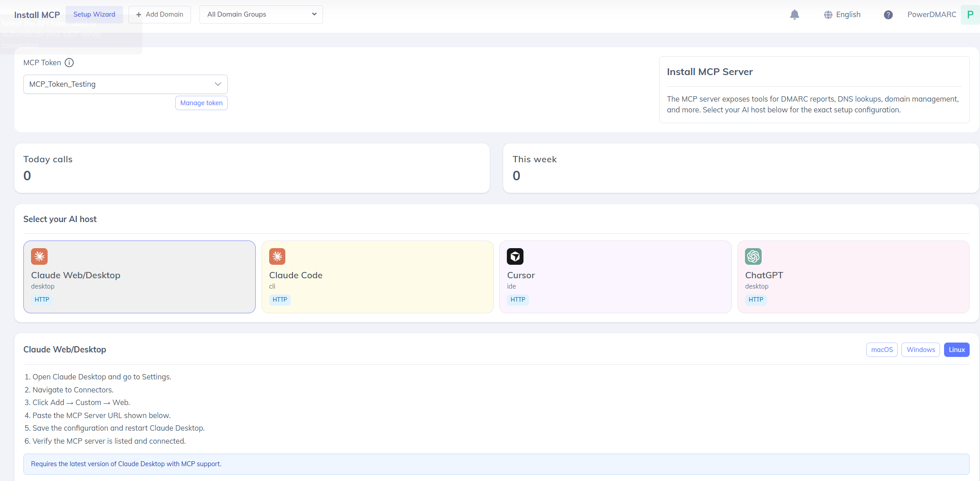Image resolution: width=980 pixels, height=481 pixels.
Task: Click the MCP Token field label
Action: 42,62
